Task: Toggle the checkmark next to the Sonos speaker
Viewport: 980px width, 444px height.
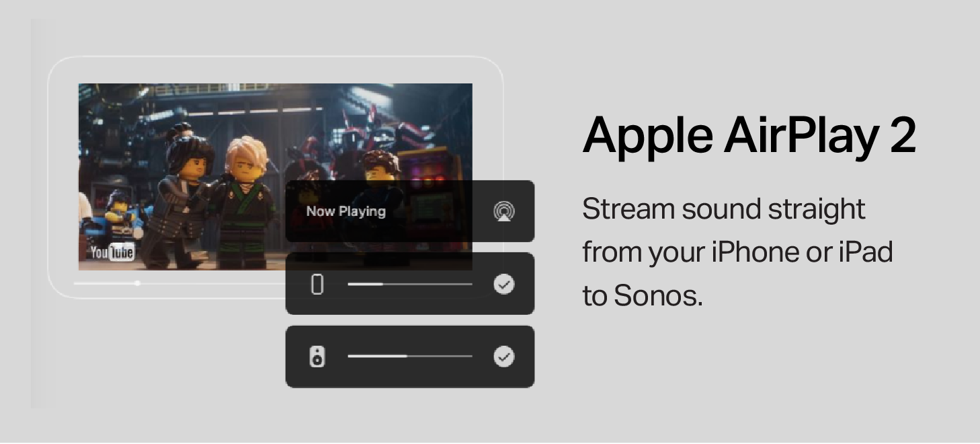Action: 504,357
